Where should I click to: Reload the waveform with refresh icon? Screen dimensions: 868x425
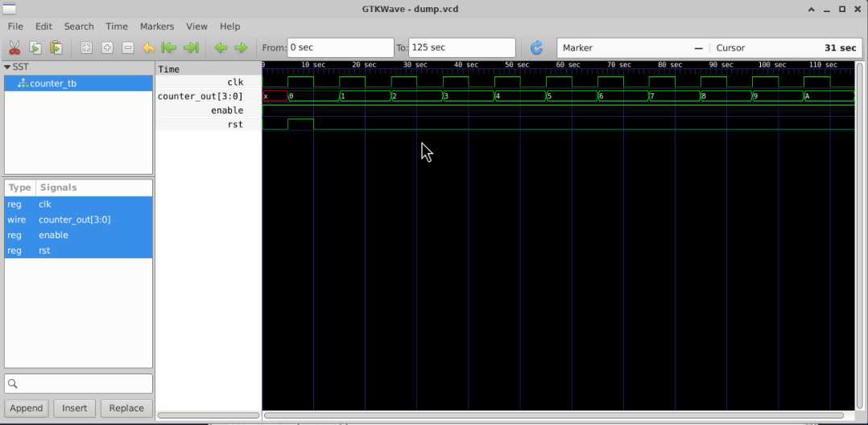(537, 48)
